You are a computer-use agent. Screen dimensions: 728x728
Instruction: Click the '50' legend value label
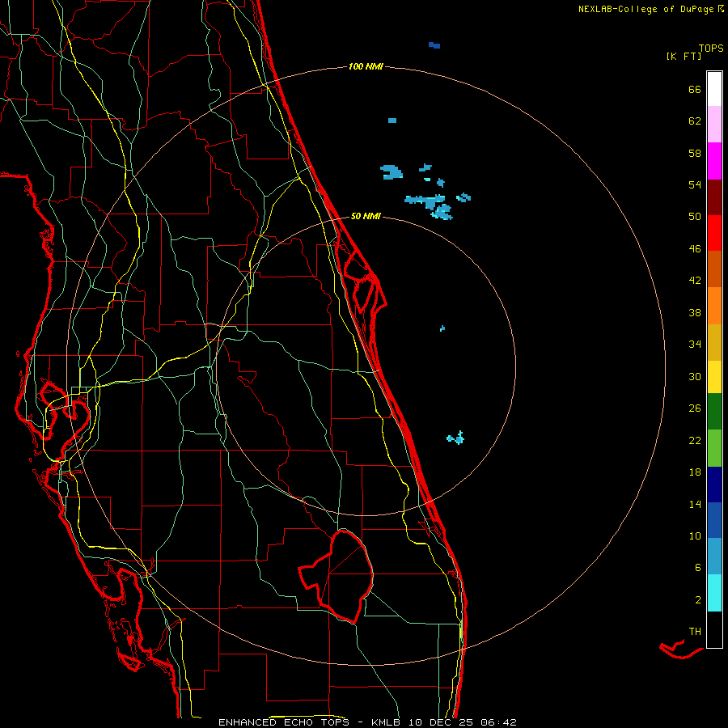[x=695, y=216]
